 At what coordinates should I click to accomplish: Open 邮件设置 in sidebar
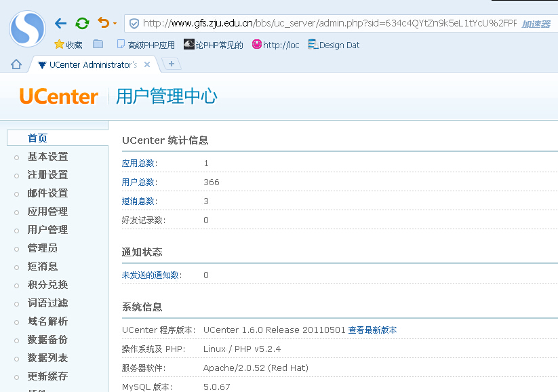pyautogui.click(x=47, y=193)
